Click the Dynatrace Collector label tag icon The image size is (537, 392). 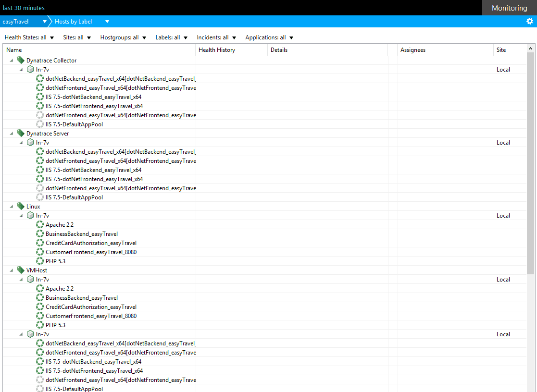pos(21,60)
